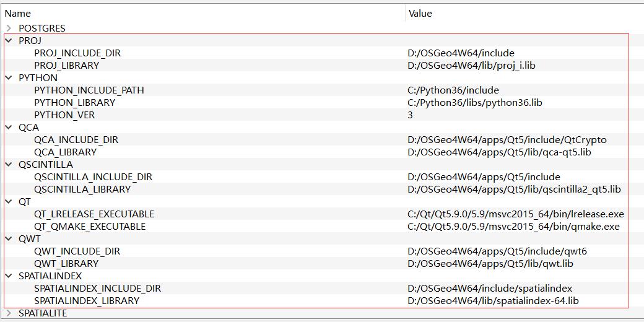Collapse the QSCINTILLA group
This screenshot has width=644, height=322.
tap(9, 164)
